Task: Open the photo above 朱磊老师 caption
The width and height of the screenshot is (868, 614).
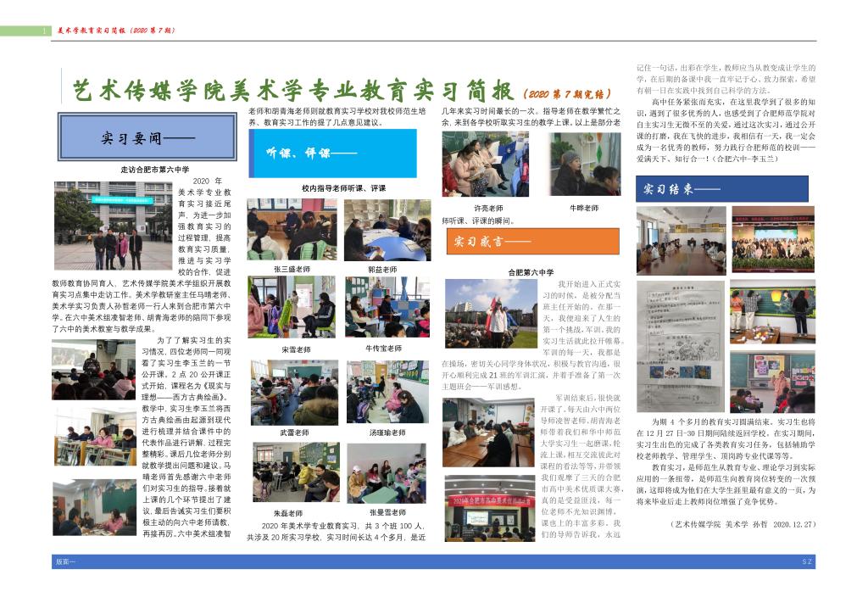Action: 296,472
